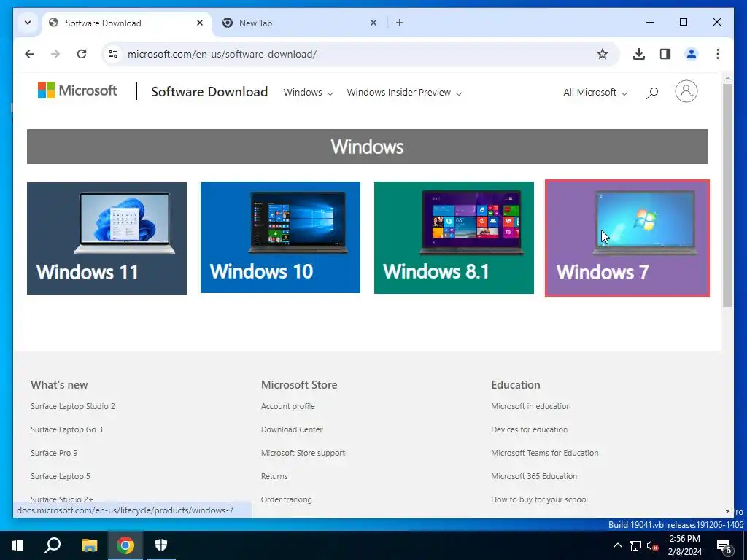
Task: Open the Windows 8.1 download tile
Action: click(454, 237)
